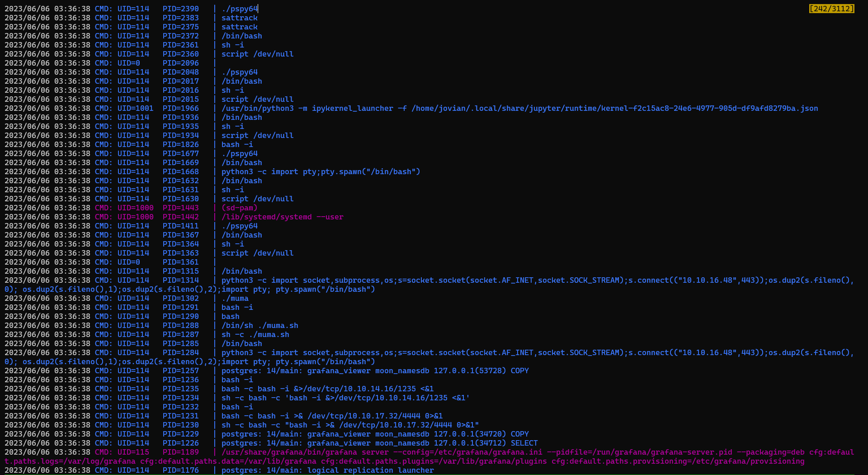The height and width of the screenshot is (475, 868).
Task: Click the yellow [242/3112] position indicator
Action: tap(831, 9)
